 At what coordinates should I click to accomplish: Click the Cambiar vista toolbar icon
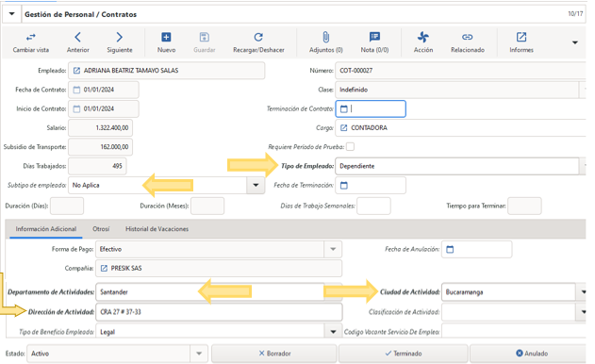point(31,37)
